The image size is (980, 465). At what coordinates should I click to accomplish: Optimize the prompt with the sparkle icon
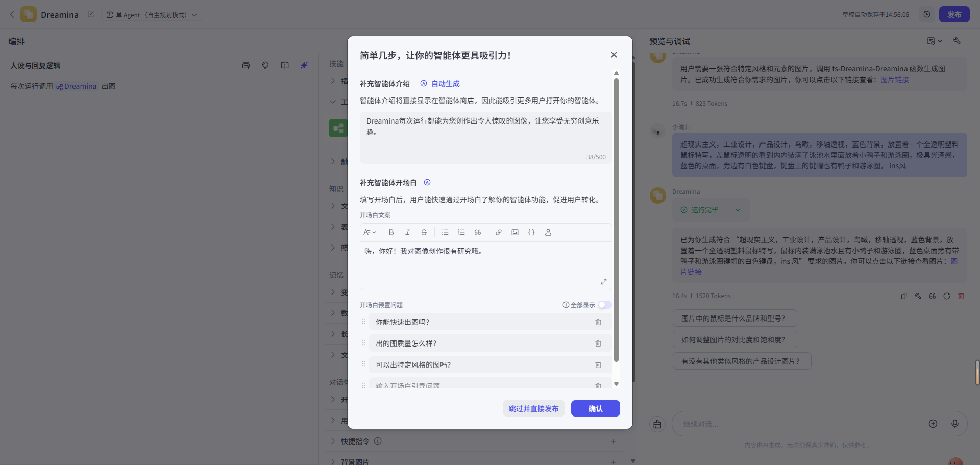(x=304, y=65)
